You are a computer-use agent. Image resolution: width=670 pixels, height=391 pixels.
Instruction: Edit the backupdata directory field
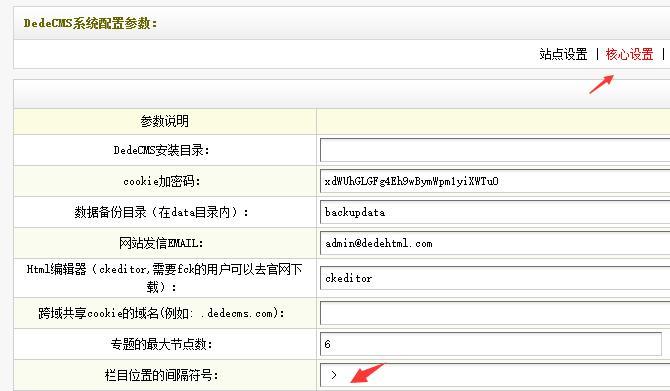pyautogui.click(x=495, y=212)
